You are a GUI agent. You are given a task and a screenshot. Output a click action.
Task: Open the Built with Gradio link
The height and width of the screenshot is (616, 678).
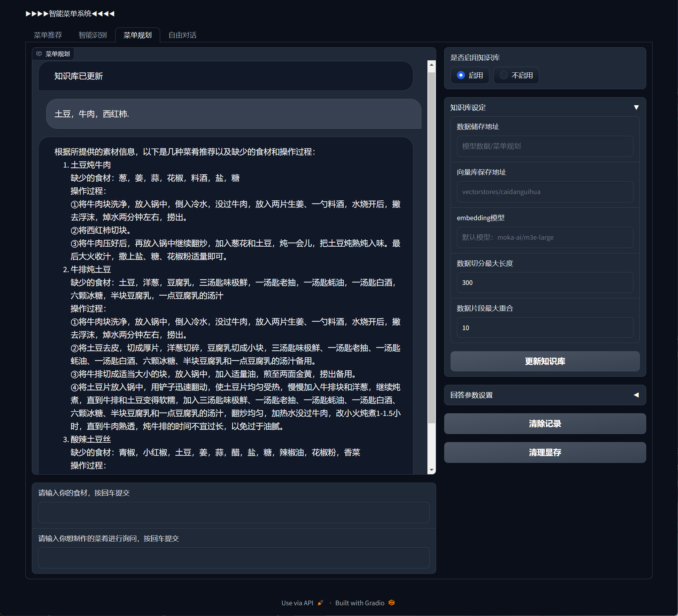[365, 603]
